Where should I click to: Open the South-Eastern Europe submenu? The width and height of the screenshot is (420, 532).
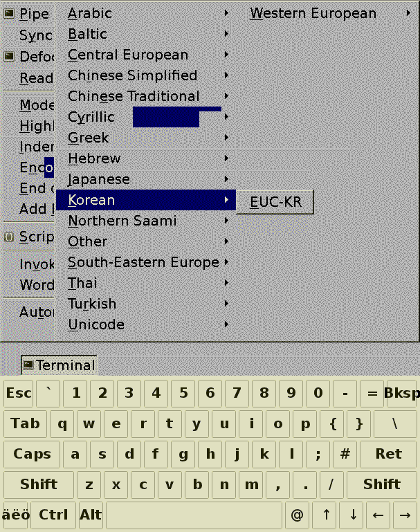tap(146, 262)
